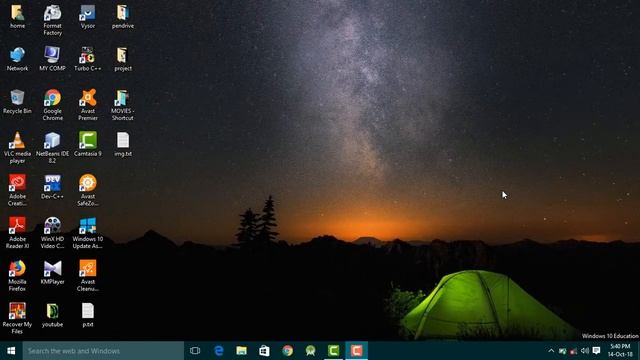
Task: Open the volume control tray icon
Action: pos(584,351)
